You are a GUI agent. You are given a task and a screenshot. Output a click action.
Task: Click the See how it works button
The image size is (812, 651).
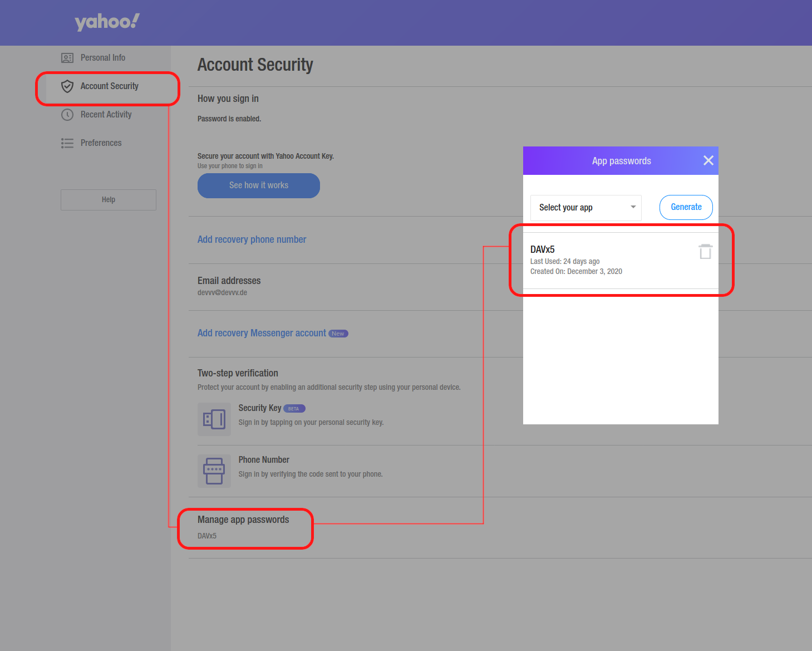point(259,185)
